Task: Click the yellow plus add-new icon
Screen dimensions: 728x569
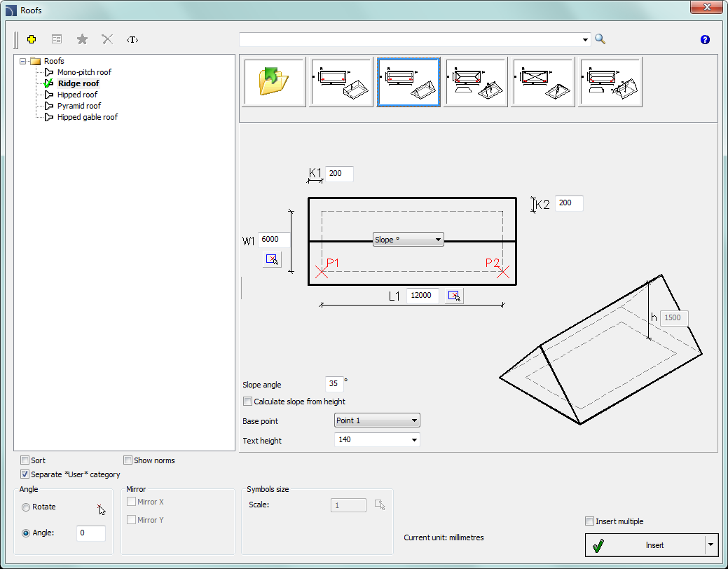Action: (32, 40)
